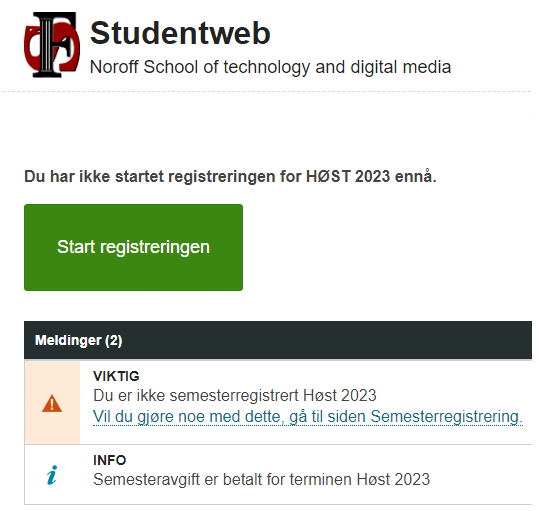Select the 'Du er ikke semesterregistrert' text
The width and height of the screenshot is (539, 511).
(x=235, y=396)
